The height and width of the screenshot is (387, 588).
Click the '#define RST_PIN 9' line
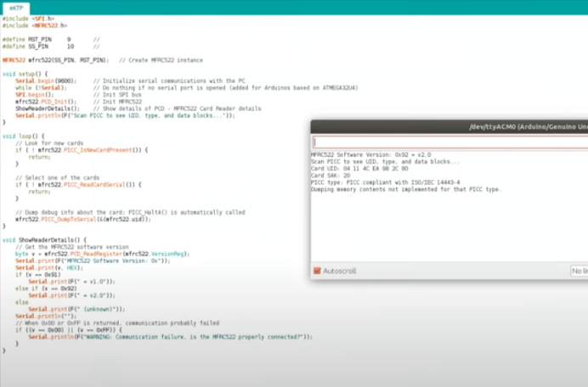[x=51, y=39]
